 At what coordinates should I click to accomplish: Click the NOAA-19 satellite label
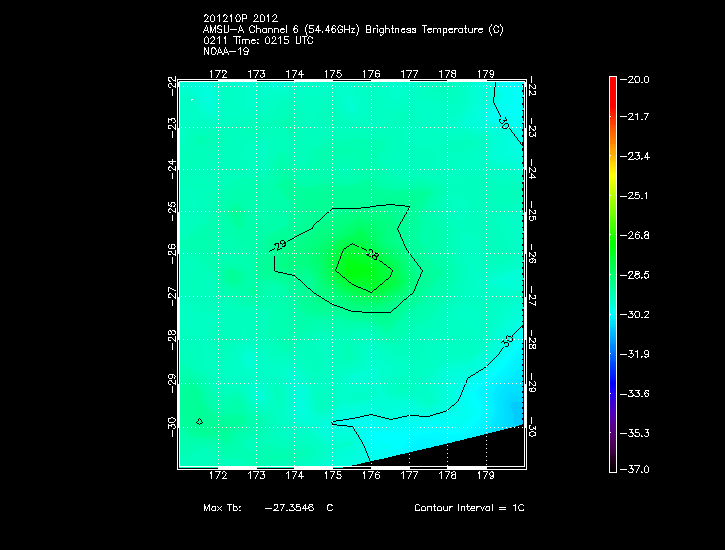[x=225, y=50]
